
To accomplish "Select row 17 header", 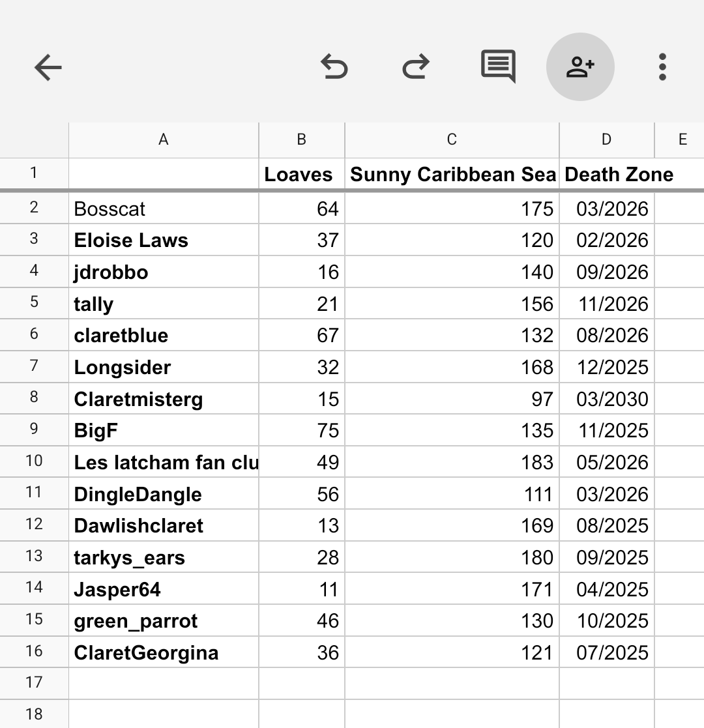I will point(34,682).
